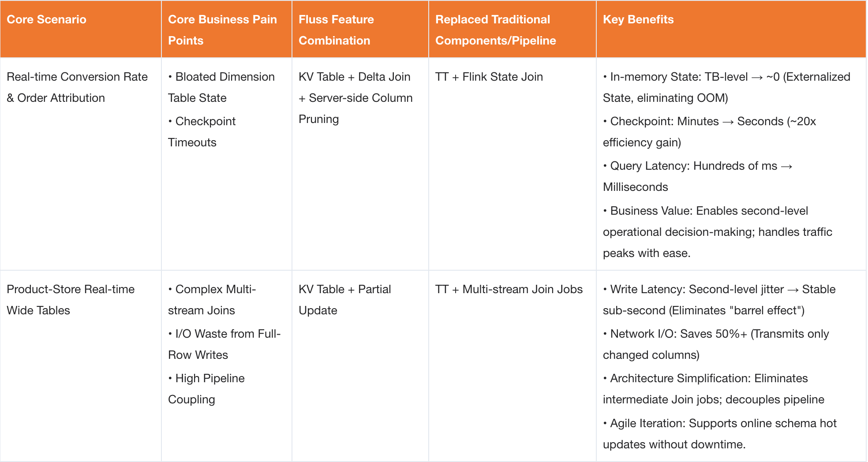This screenshot has width=868, height=462.
Task: Click the High Pipeline Coupling bullet
Action: pyautogui.click(x=206, y=389)
